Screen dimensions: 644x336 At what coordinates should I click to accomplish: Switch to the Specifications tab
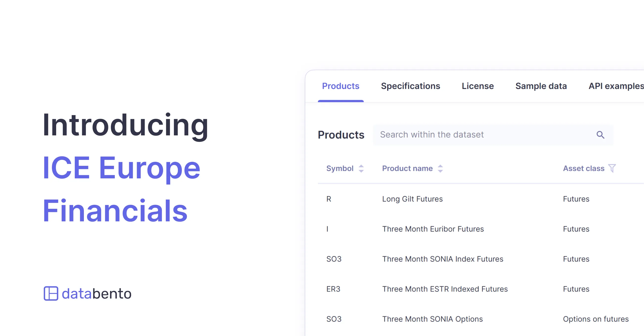pyautogui.click(x=410, y=86)
